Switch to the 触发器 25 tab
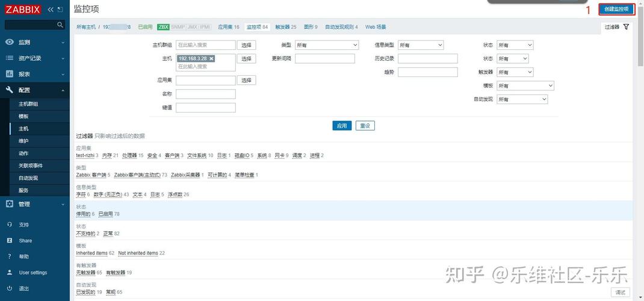This screenshot has width=644, height=301. tap(285, 26)
